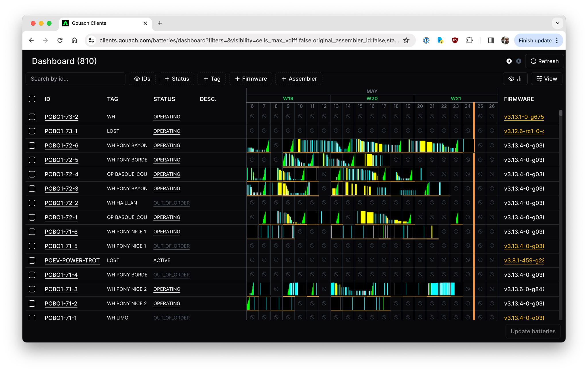This screenshot has width=588, height=372.
Task: Open the Chrome menu three dots
Action: [x=557, y=40]
